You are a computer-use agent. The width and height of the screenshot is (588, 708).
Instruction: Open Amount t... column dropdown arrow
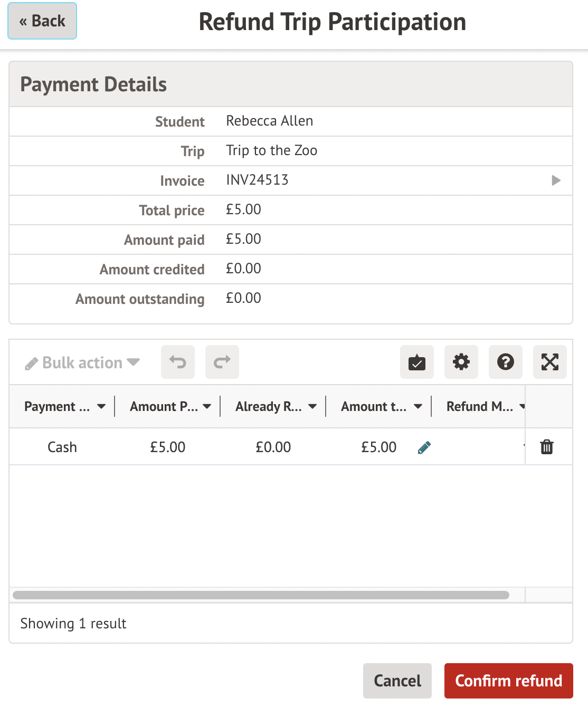[x=418, y=407]
